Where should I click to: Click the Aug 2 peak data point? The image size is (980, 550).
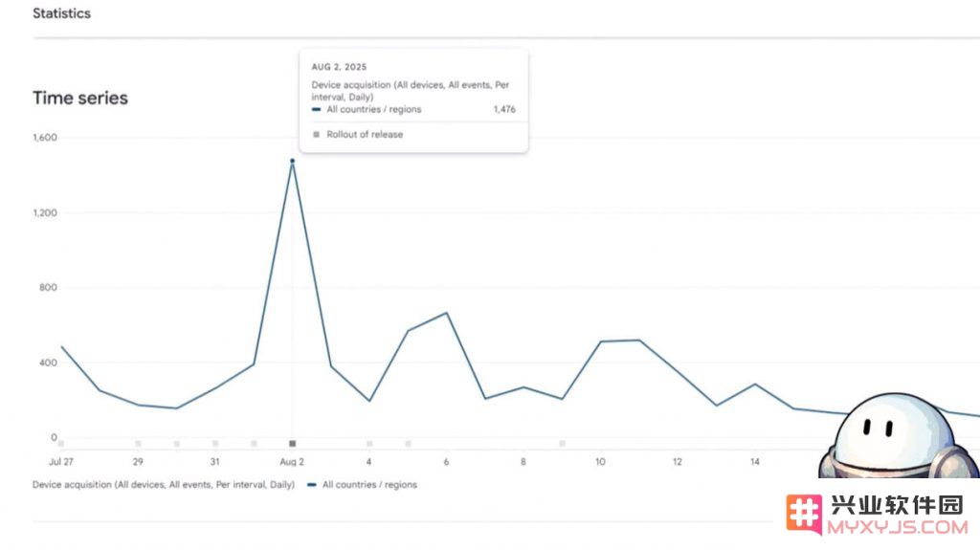[292, 161]
